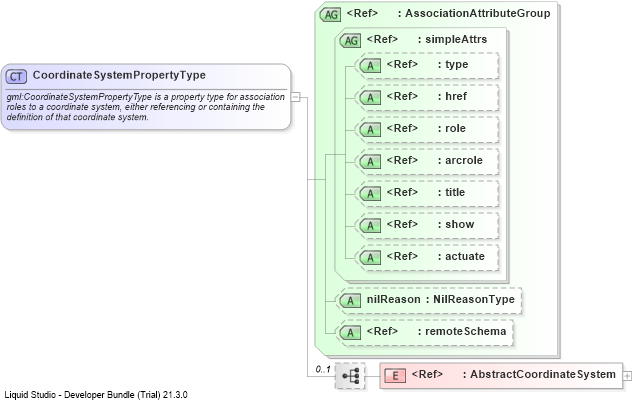The height and width of the screenshot is (400, 632).
Task: Select the CoordinateSystemPropertyType title
Action: [x=119, y=75]
